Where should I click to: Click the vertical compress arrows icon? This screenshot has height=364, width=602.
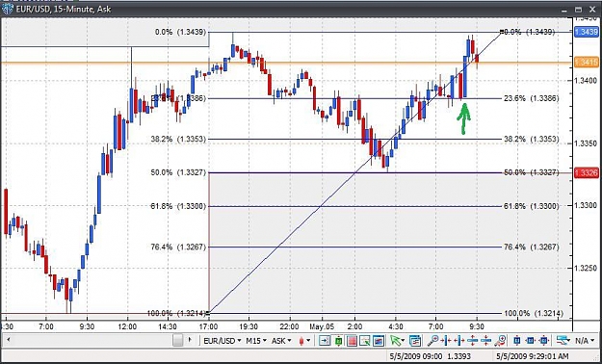click(x=485, y=341)
